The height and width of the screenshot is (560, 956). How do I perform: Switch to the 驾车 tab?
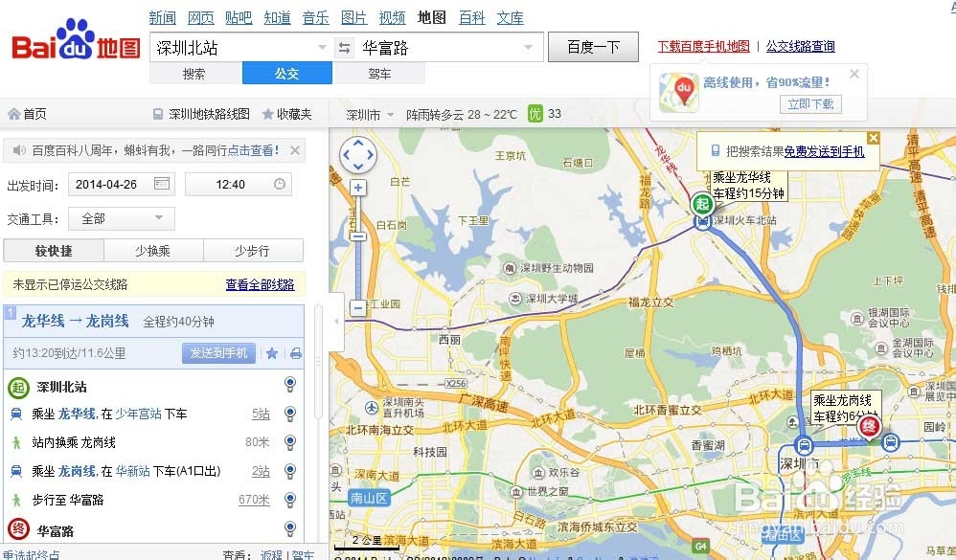378,74
